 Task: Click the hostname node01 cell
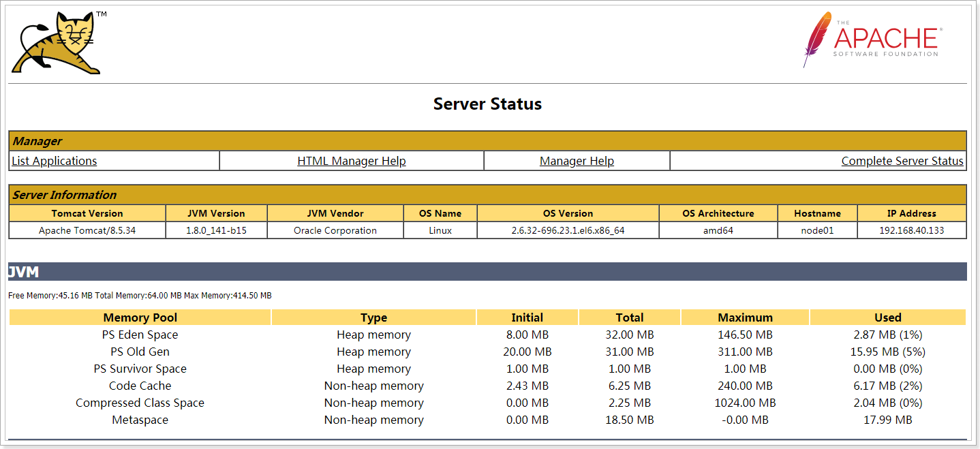(x=817, y=230)
